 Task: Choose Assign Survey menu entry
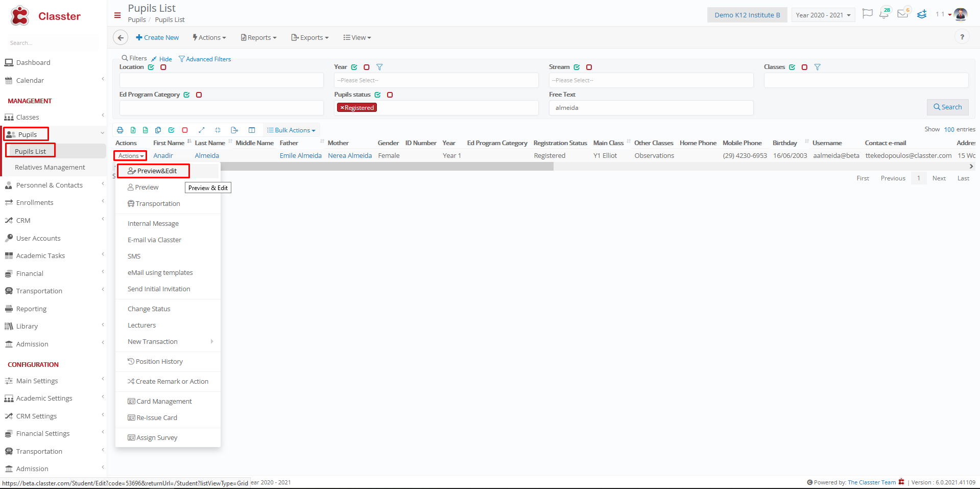(168, 438)
